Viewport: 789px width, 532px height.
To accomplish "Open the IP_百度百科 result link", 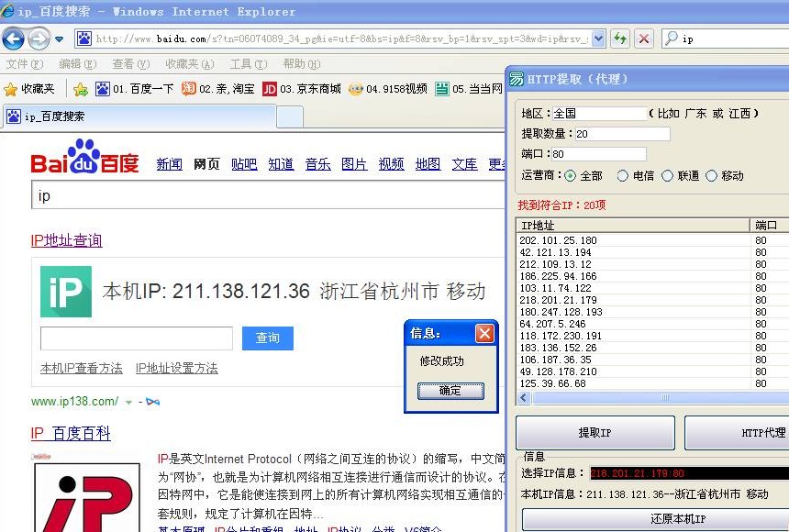I will tap(71, 433).
